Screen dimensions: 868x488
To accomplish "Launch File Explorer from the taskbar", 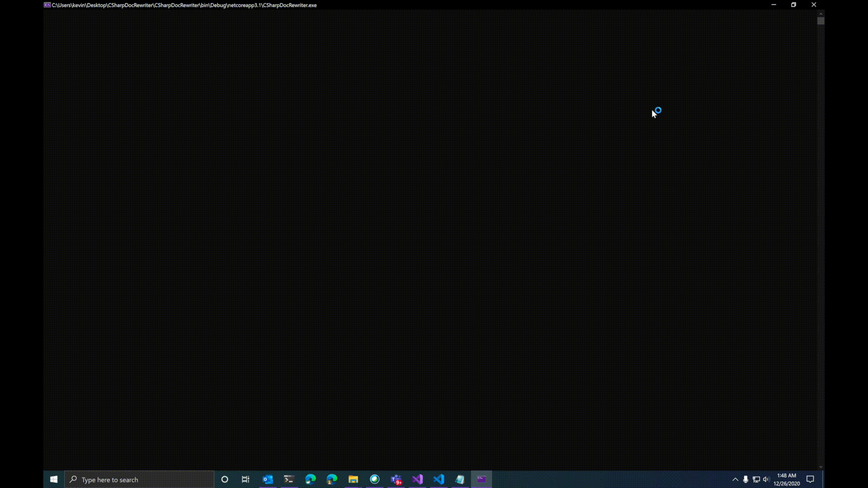I will 353,479.
